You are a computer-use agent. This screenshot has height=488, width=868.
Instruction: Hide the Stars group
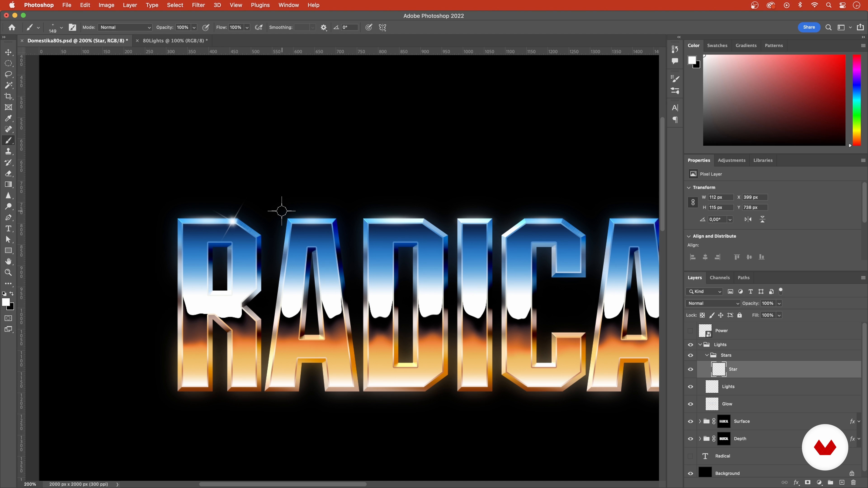click(x=690, y=355)
